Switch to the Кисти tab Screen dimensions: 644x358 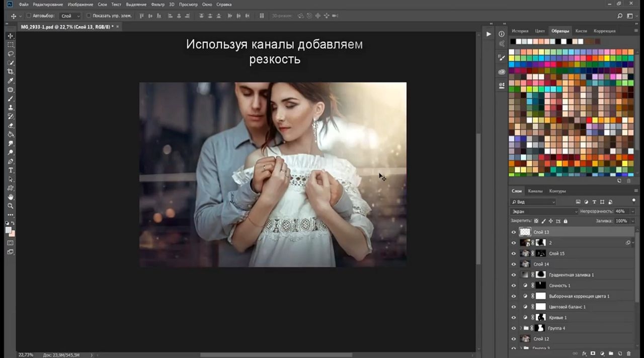[581, 31]
